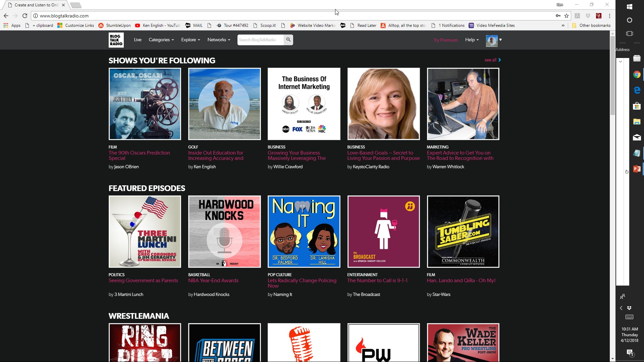Open Microsoft Store from the taskbar
The width and height of the screenshot is (644, 362).
click(637, 106)
